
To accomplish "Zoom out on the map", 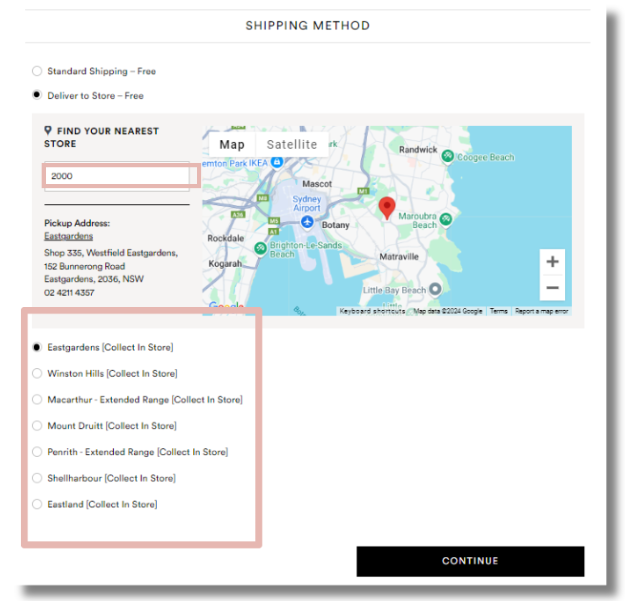I will pos(553,288).
